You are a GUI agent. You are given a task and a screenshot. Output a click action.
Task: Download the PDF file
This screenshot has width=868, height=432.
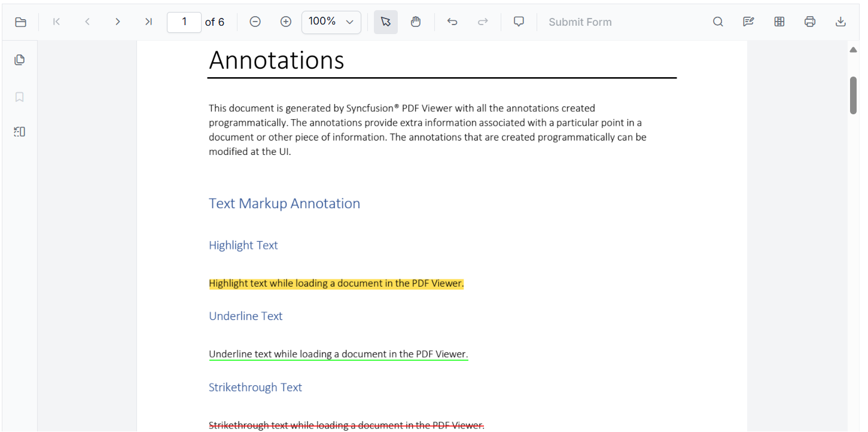pyautogui.click(x=840, y=22)
